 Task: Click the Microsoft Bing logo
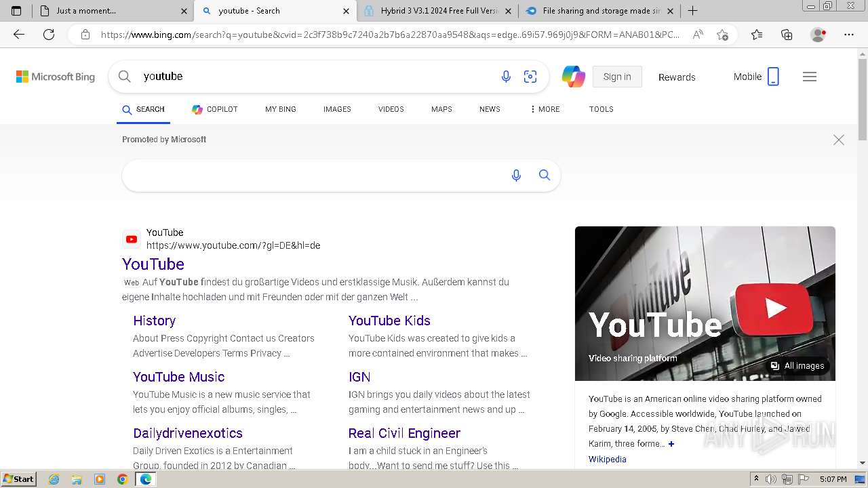tap(56, 77)
